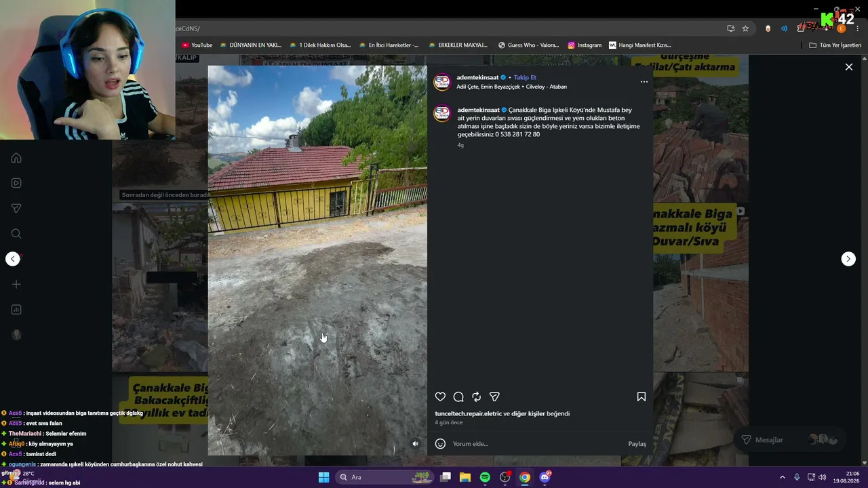This screenshot has height=488, width=868.
Task: View the list of diğer kişiler likers
Action: tap(528, 413)
